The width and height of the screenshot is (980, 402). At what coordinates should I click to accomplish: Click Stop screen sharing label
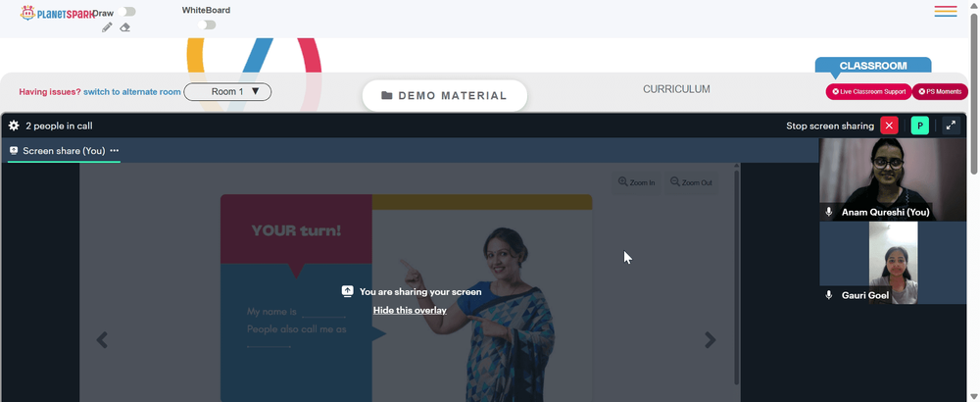coord(830,126)
